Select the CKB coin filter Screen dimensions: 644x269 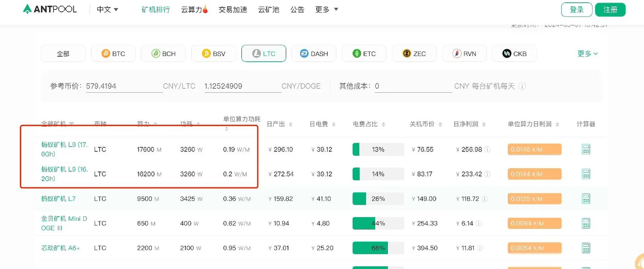pyautogui.click(x=514, y=54)
